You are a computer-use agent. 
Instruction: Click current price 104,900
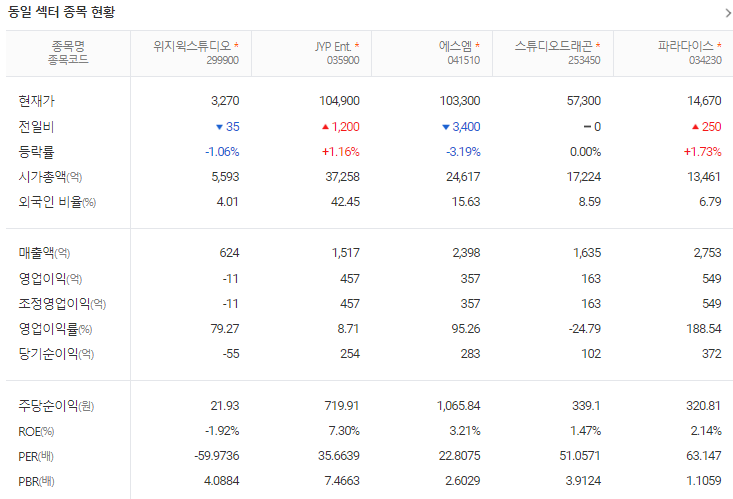coord(339,101)
